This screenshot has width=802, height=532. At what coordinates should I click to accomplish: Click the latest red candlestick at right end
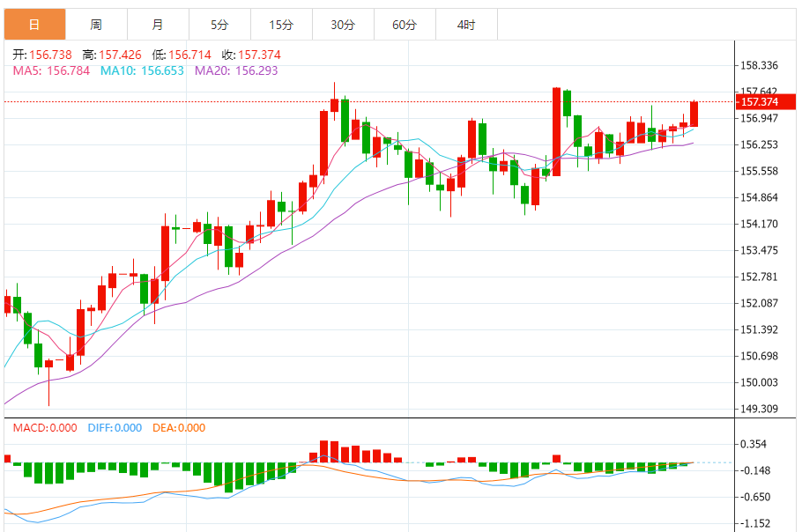click(694, 114)
